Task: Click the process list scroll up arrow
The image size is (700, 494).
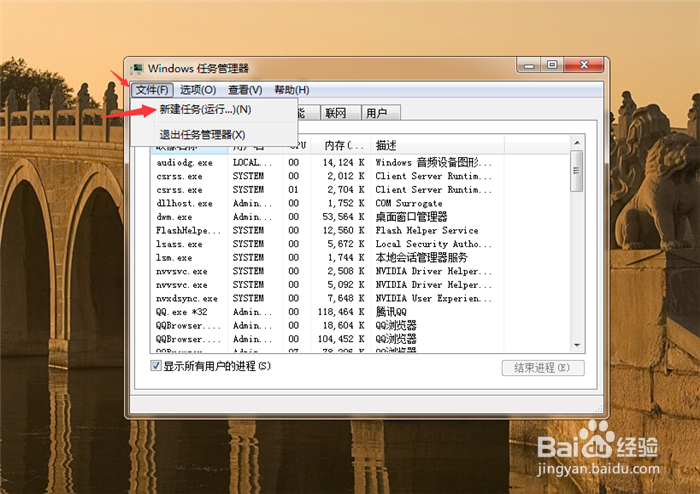Action: pyautogui.click(x=577, y=143)
